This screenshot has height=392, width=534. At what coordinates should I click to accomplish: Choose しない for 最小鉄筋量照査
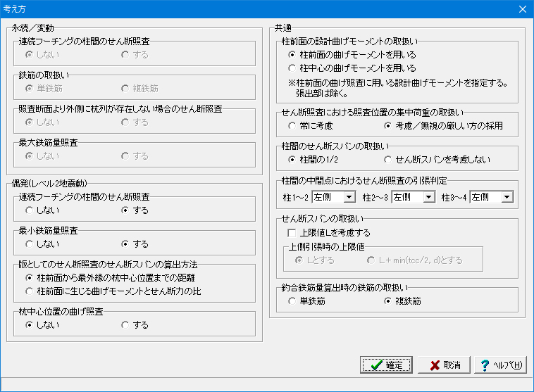[x=42, y=244]
